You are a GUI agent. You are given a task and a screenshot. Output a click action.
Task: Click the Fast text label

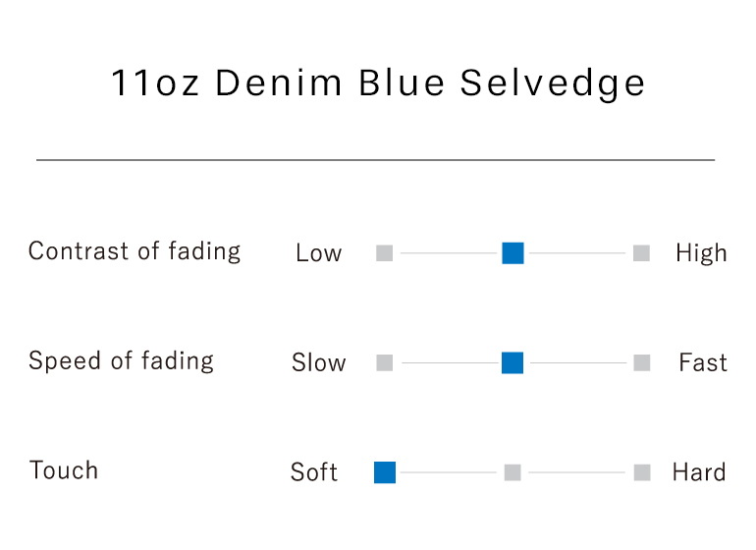703,362
